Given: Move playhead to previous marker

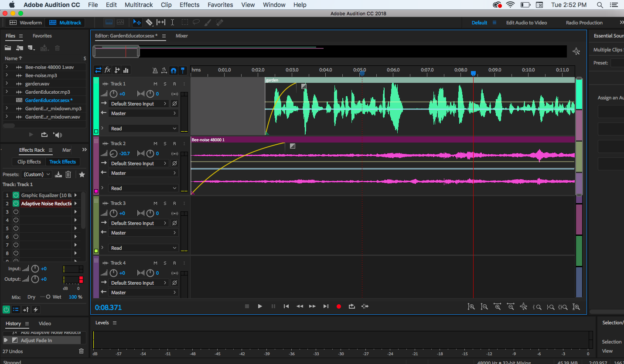Looking at the screenshot, I should point(286,306).
